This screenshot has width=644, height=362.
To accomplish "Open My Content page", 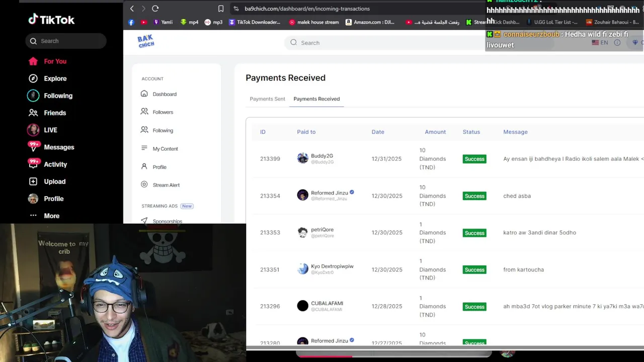I will coord(159,149).
